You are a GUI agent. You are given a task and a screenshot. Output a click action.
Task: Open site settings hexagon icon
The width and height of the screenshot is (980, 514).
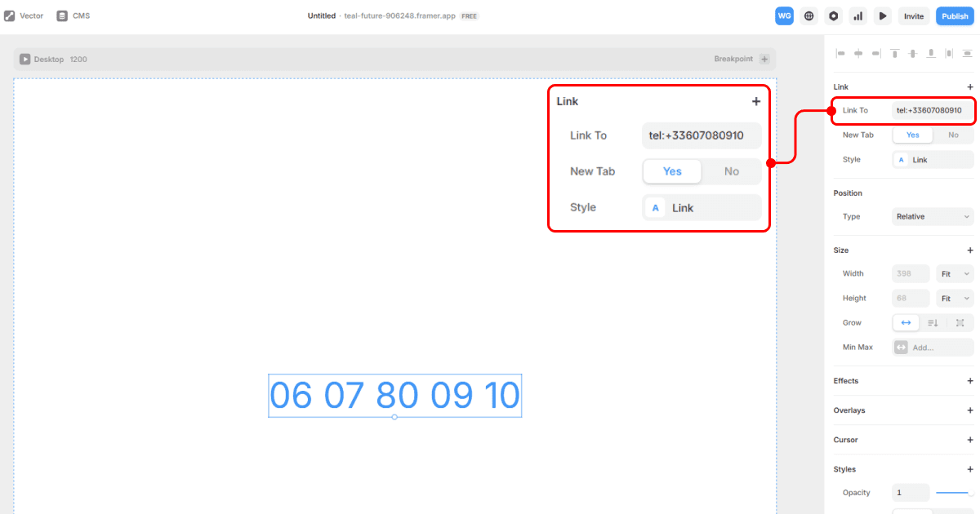(x=833, y=16)
